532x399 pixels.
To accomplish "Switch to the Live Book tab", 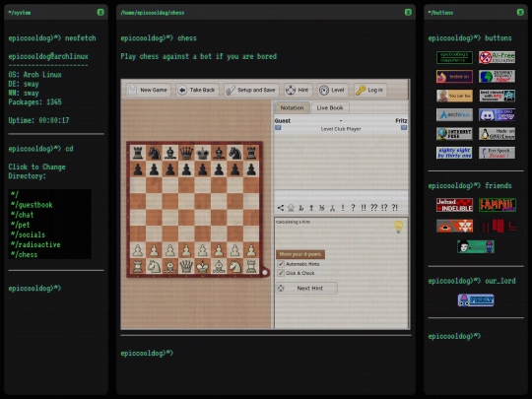I will click(x=330, y=108).
